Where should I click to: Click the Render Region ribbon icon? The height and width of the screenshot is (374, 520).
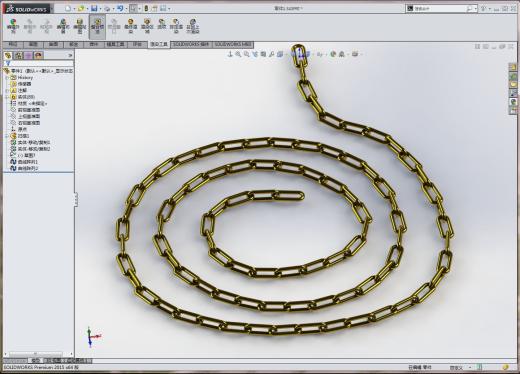147,26
